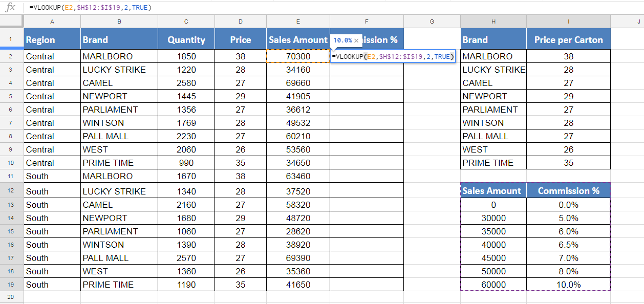
Task: Click quantity cell with value 2580
Action: click(186, 83)
